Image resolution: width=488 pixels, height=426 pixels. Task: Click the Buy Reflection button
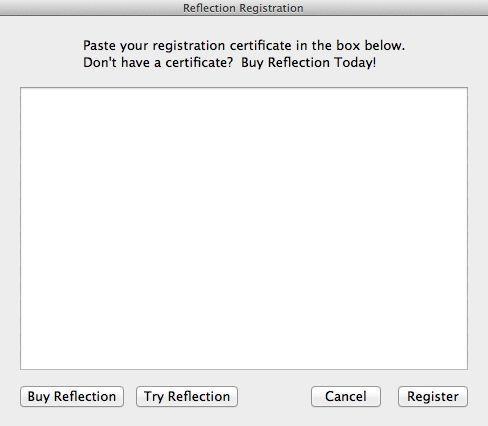(x=72, y=396)
